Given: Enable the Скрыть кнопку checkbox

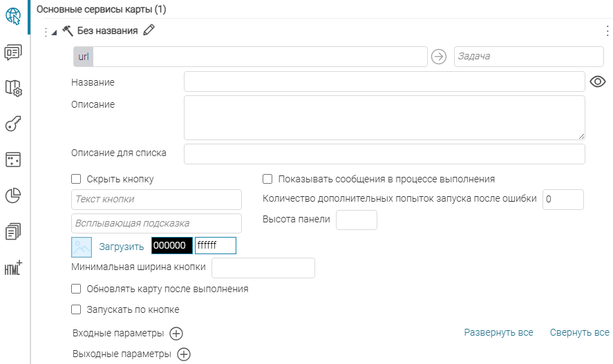Looking at the screenshot, I should pos(76,179).
